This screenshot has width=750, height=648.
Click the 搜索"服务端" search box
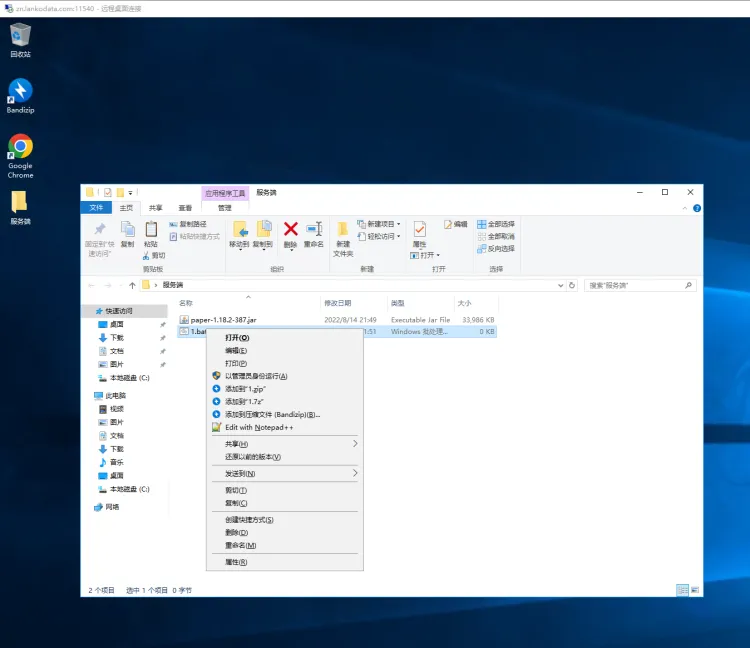click(635, 285)
